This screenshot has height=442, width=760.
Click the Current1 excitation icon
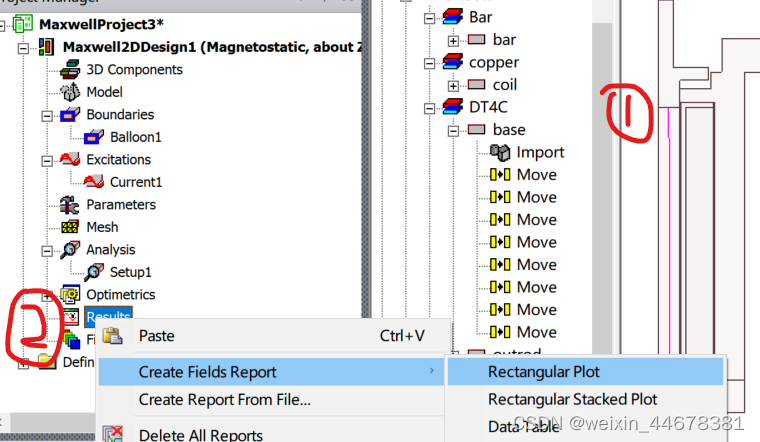[x=94, y=182]
